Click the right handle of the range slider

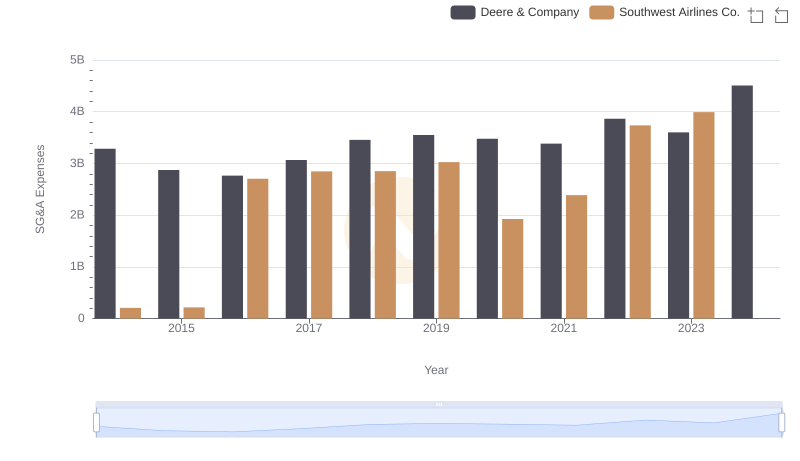pos(781,422)
